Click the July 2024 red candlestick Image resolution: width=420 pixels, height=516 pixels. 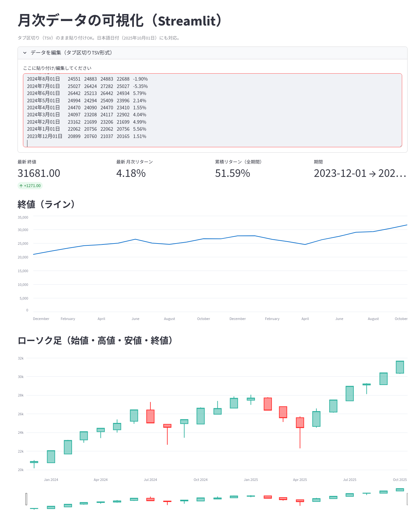click(x=150, y=416)
